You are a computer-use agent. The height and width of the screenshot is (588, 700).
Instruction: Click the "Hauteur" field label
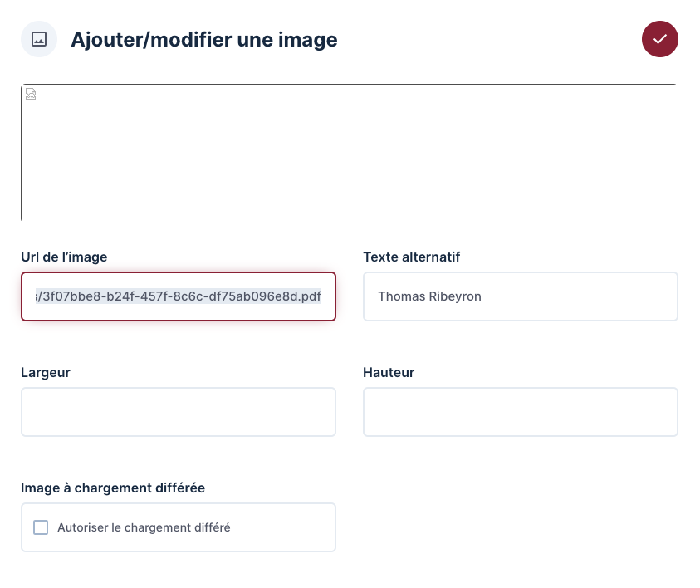[389, 373]
